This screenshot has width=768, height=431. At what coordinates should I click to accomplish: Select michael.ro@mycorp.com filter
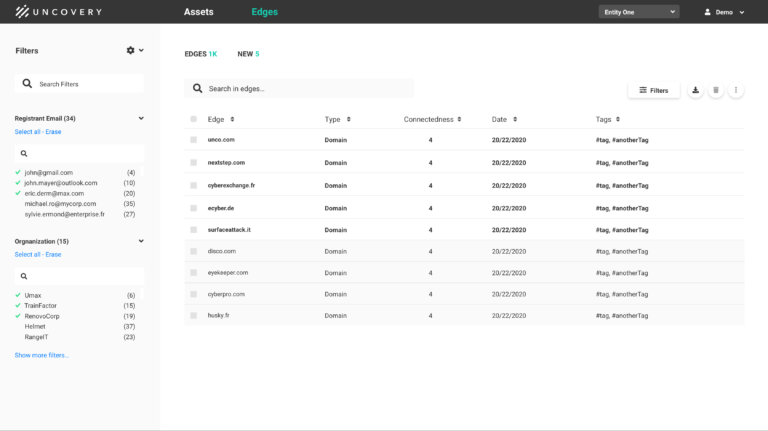point(60,204)
